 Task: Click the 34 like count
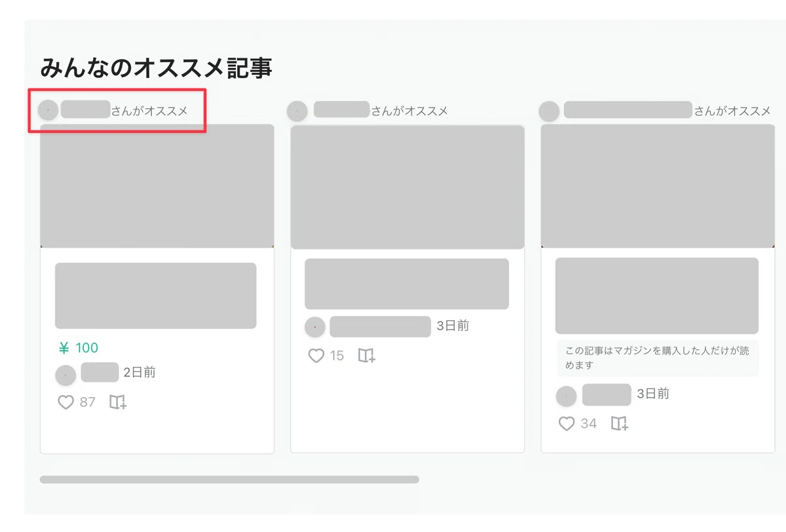click(589, 424)
